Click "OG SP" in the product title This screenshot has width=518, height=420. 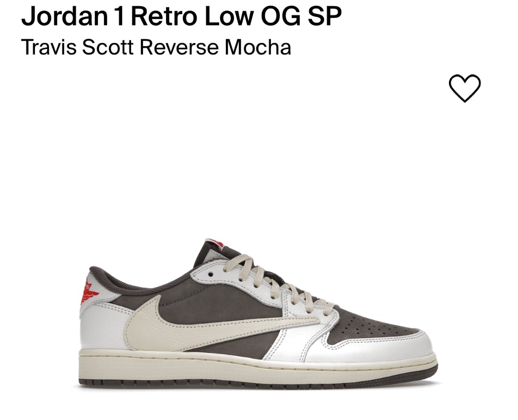[x=301, y=16]
